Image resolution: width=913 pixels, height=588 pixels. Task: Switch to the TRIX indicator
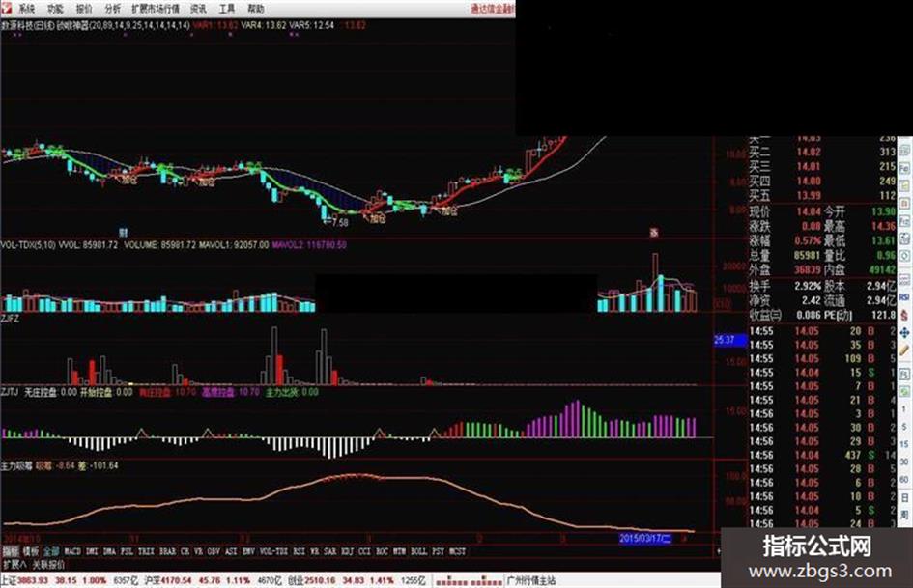[x=146, y=551]
